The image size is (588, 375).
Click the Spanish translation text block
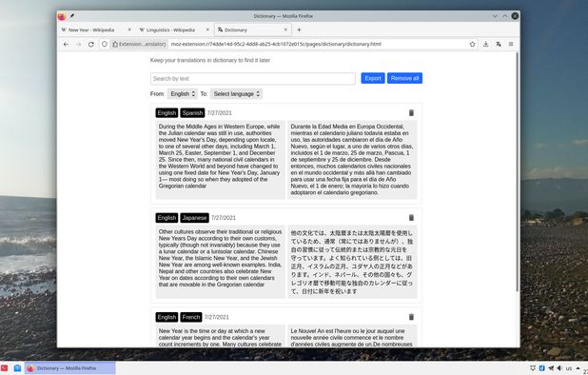tap(352, 159)
